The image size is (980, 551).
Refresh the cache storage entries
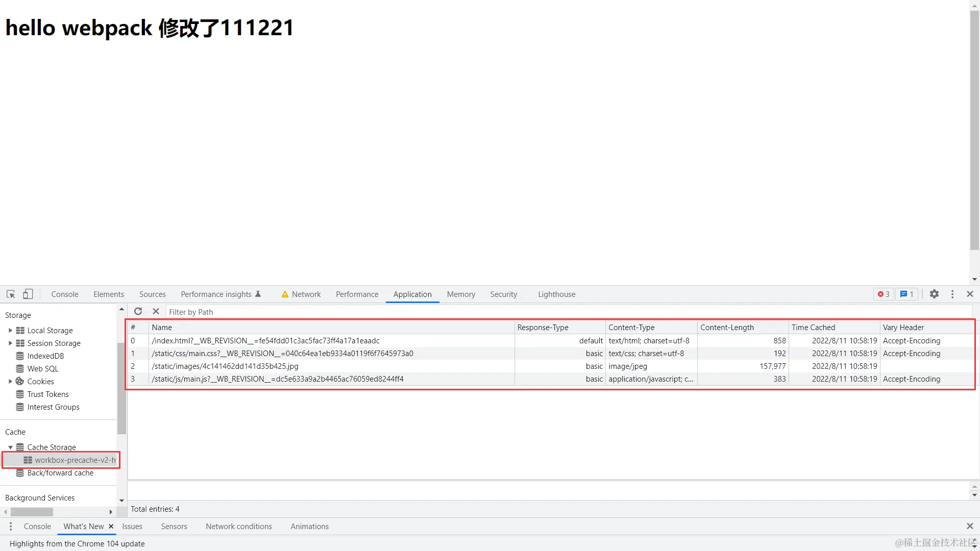pyautogui.click(x=138, y=312)
